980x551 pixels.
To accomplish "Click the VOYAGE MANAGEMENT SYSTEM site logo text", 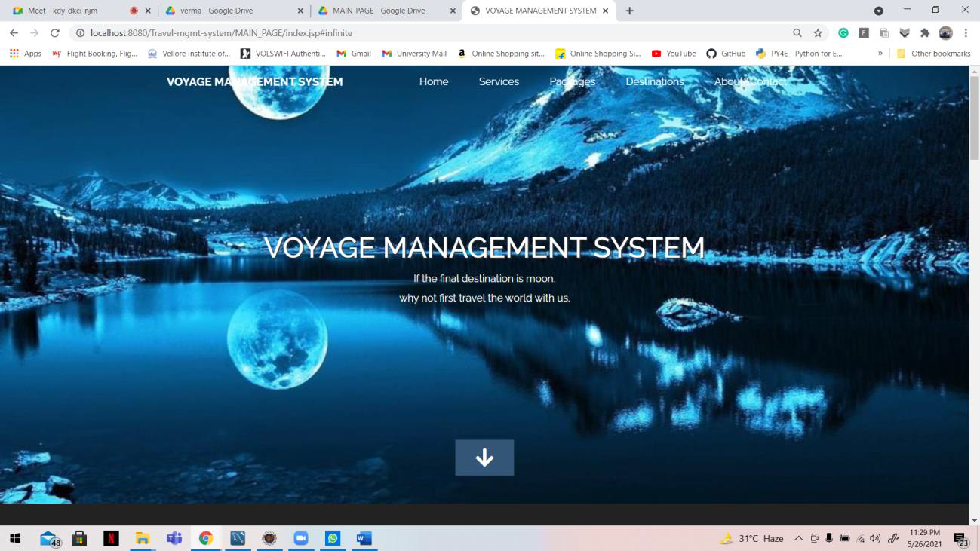I will [255, 81].
